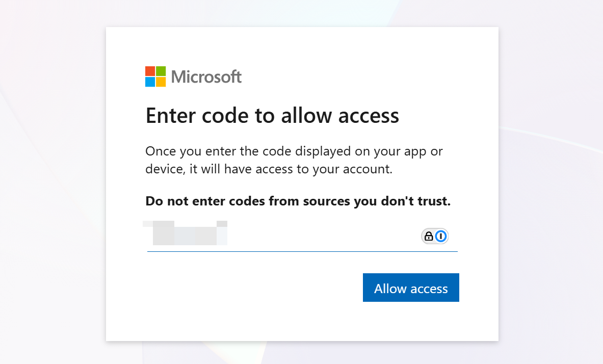Click the red square of the Microsoft logo

(x=150, y=71)
